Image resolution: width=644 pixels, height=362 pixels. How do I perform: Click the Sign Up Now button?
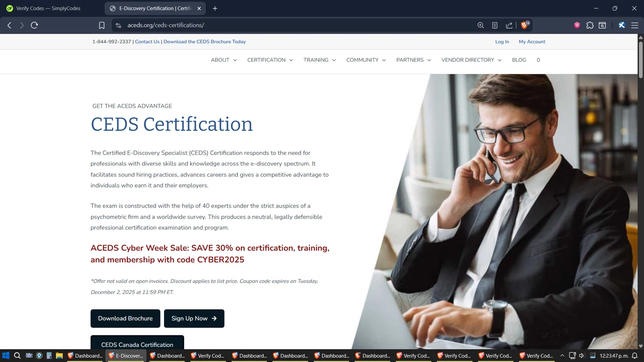pyautogui.click(x=194, y=318)
